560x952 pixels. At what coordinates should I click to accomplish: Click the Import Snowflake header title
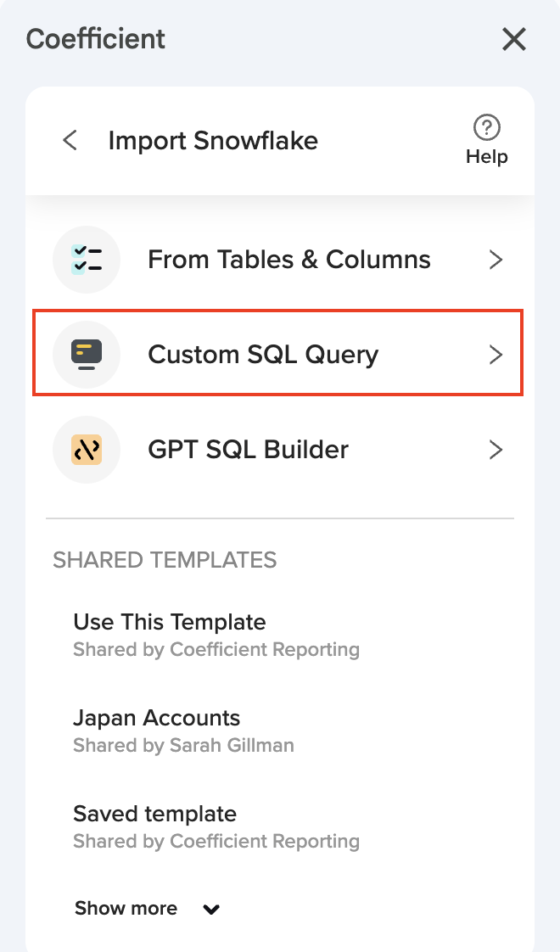click(213, 140)
